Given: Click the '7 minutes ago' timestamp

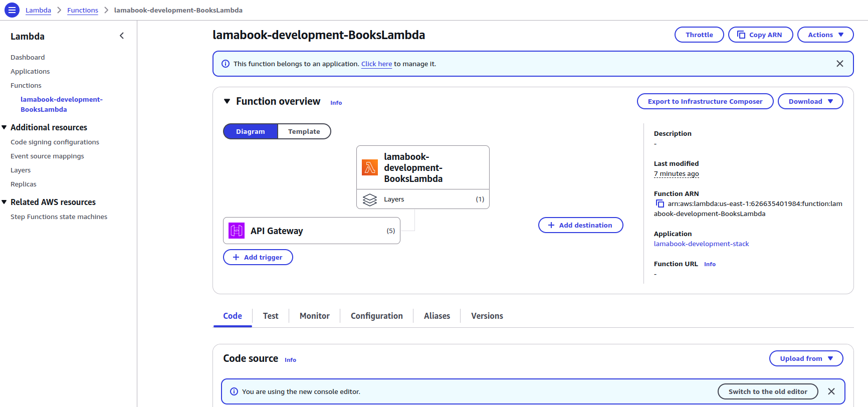Looking at the screenshot, I should coord(676,173).
